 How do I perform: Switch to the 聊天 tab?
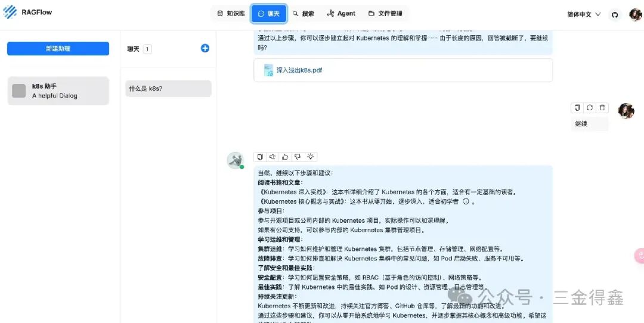[269, 14]
